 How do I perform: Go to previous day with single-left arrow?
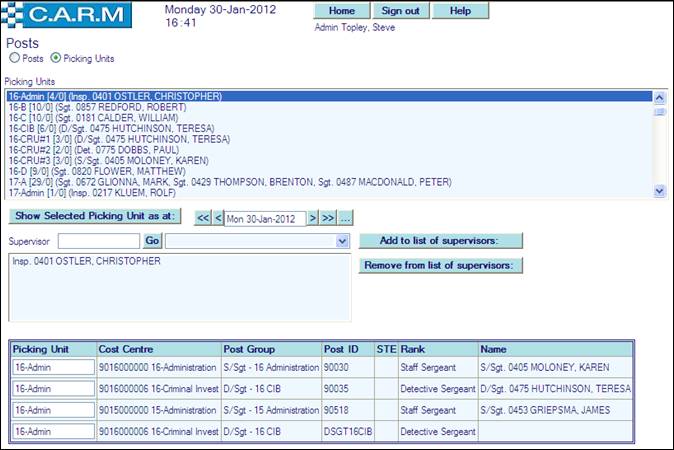click(x=218, y=218)
